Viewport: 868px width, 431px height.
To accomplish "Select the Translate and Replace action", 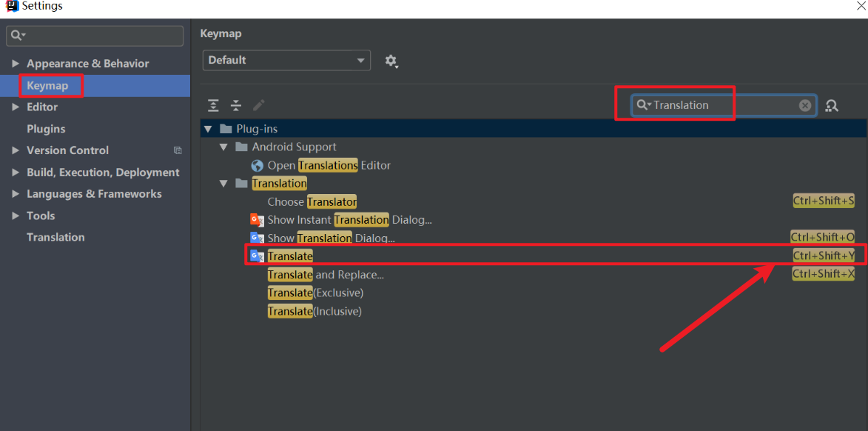I will pyautogui.click(x=326, y=274).
